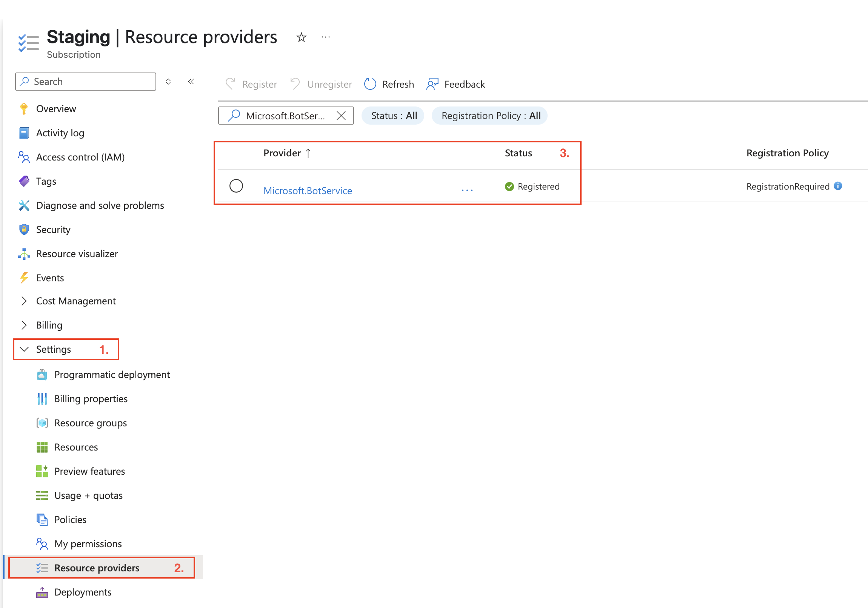Favorite the Staging page with the star
This screenshot has height=608, width=868.
tap(301, 37)
